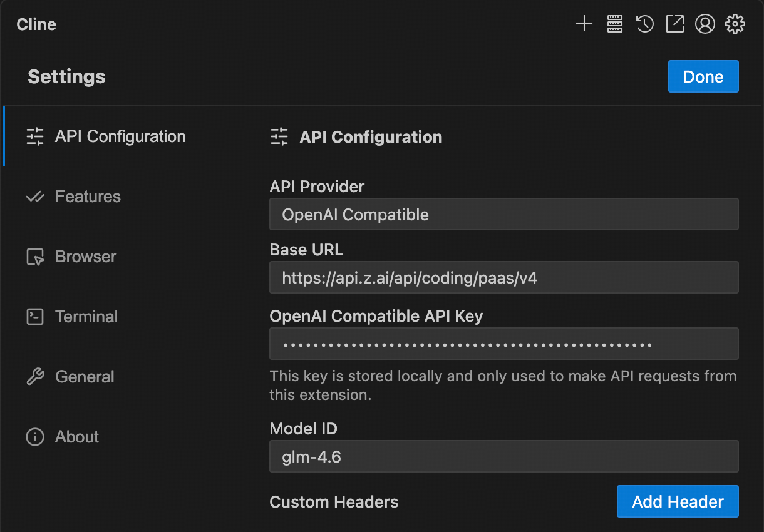Switch to the Features settings tab
The width and height of the screenshot is (764, 532).
pyautogui.click(x=88, y=197)
